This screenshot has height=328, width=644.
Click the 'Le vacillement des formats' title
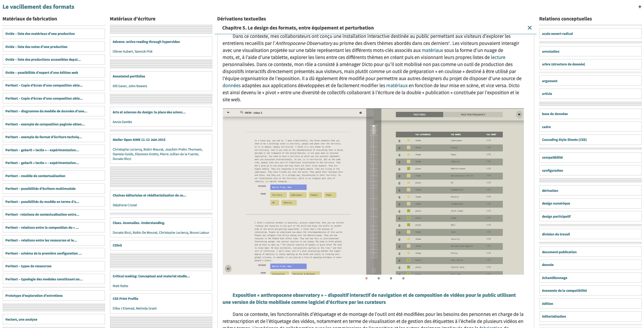click(x=39, y=7)
